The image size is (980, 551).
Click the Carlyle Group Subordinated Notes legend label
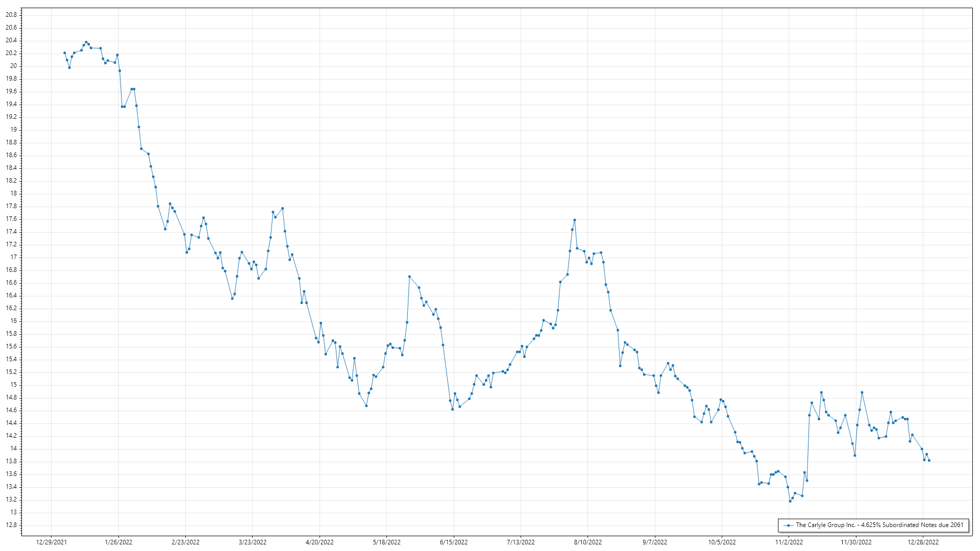coord(879,525)
